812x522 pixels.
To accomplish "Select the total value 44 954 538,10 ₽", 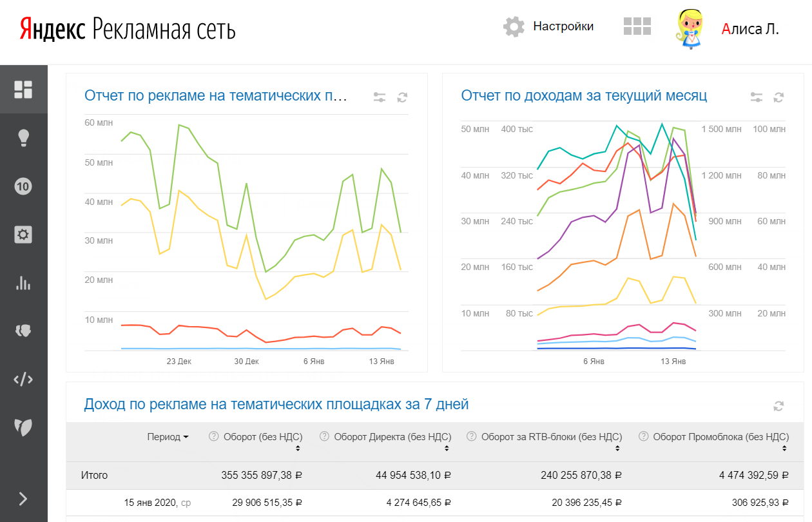I will pyautogui.click(x=414, y=476).
